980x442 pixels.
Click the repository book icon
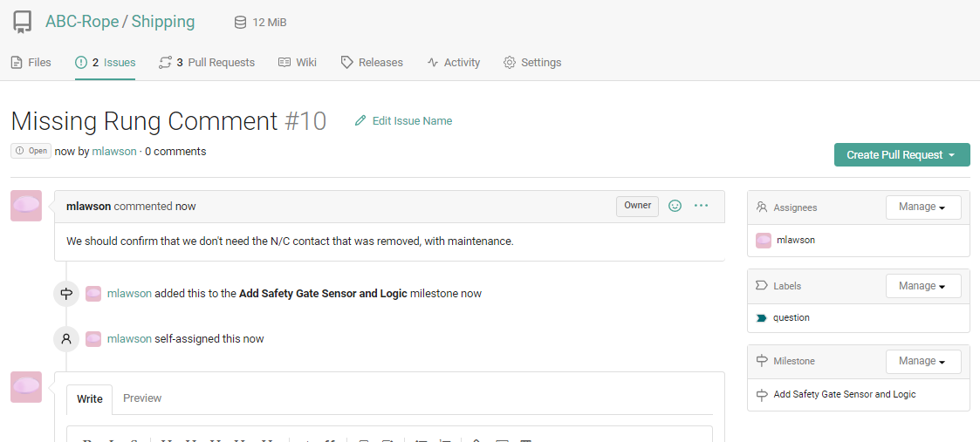[x=23, y=22]
